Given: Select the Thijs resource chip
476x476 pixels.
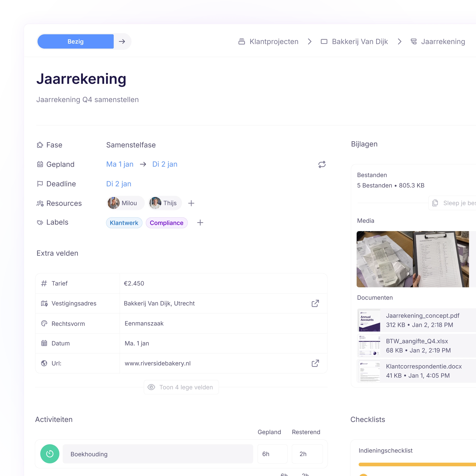Looking at the screenshot, I should click(165, 203).
